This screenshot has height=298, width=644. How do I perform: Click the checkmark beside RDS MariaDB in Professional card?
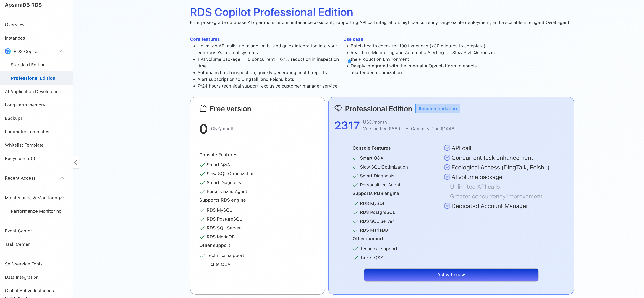[x=355, y=230]
